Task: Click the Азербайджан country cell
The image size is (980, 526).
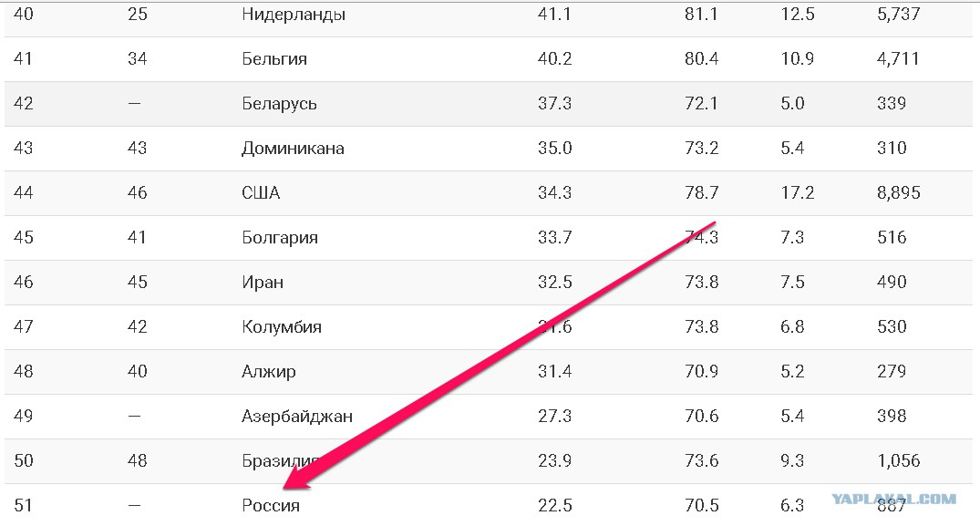Action: click(297, 417)
